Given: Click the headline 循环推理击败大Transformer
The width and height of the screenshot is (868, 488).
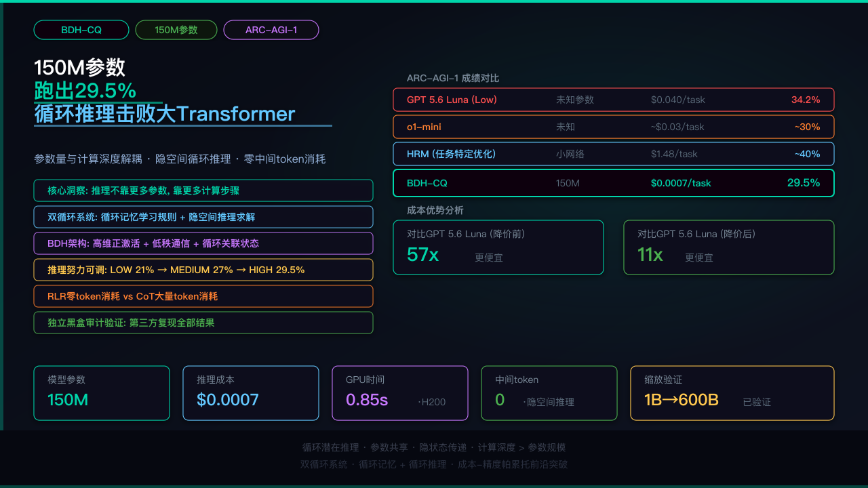Looking at the screenshot, I should (165, 113).
